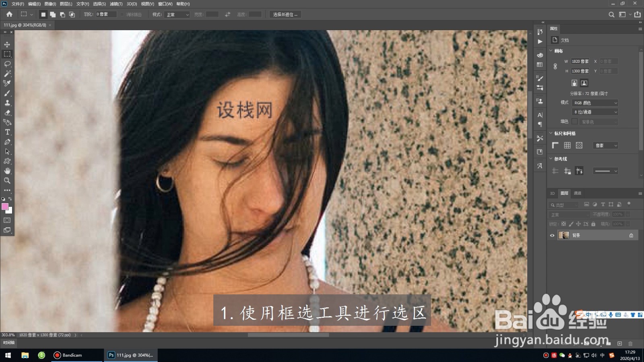This screenshot has width=644, height=362.
Task: Open the Image menu
Action: point(50,4)
